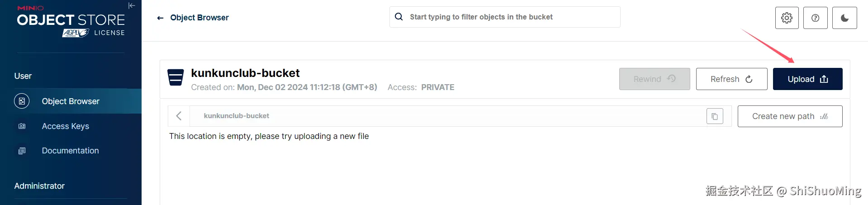Open settings gear icon
The width and height of the screenshot is (868, 205).
point(787,18)
